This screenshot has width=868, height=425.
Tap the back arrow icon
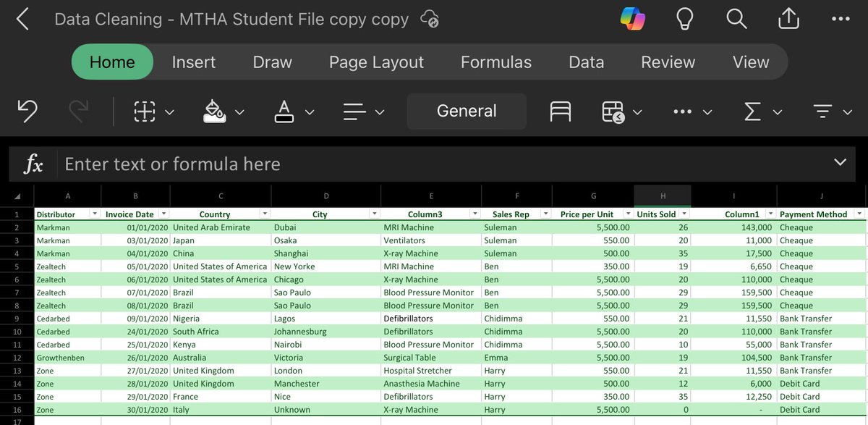click(22, 20)
